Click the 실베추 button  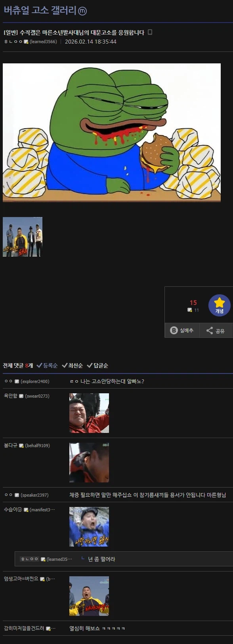tap(182, 330)
